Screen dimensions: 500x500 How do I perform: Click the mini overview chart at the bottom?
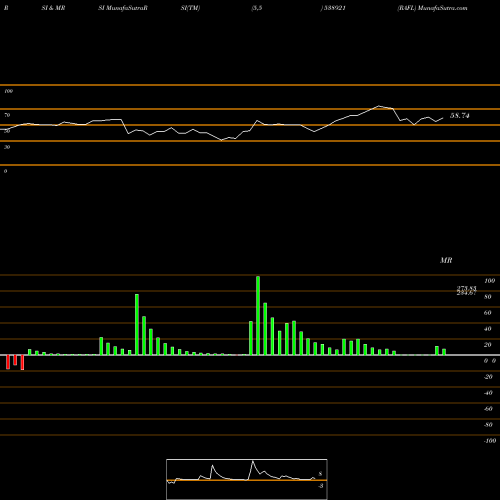pyautogui.click(x=247, y=479)
